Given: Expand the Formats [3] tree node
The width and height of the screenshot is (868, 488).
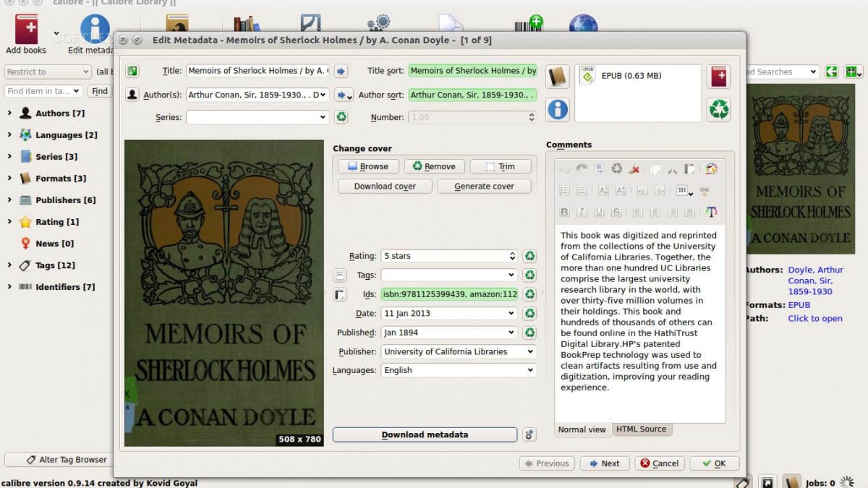Looking at the screenshot, I should click(x=9, y=179).
